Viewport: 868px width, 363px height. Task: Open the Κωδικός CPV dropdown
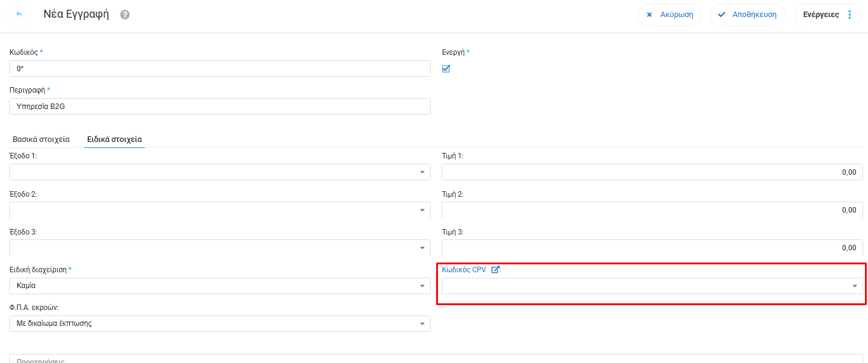click(x=855, y=286)
